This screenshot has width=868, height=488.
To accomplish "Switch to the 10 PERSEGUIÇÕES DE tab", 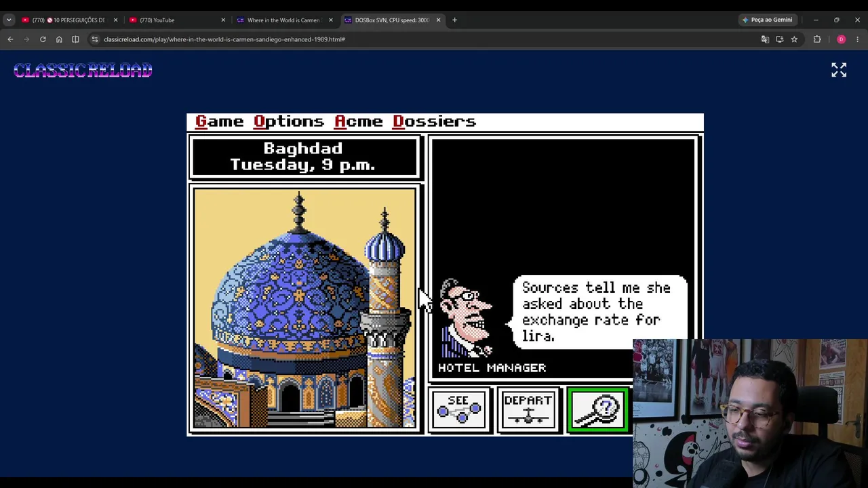I will coord(68,20).
